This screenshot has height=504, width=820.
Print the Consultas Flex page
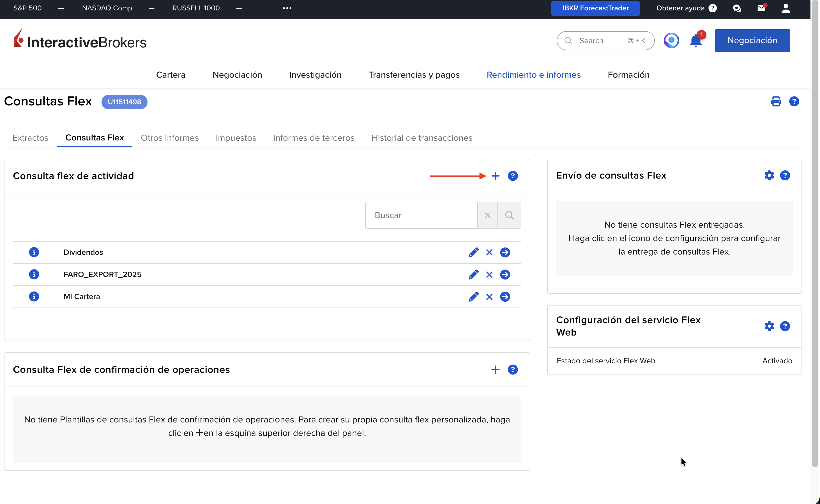tap(776, 101)
